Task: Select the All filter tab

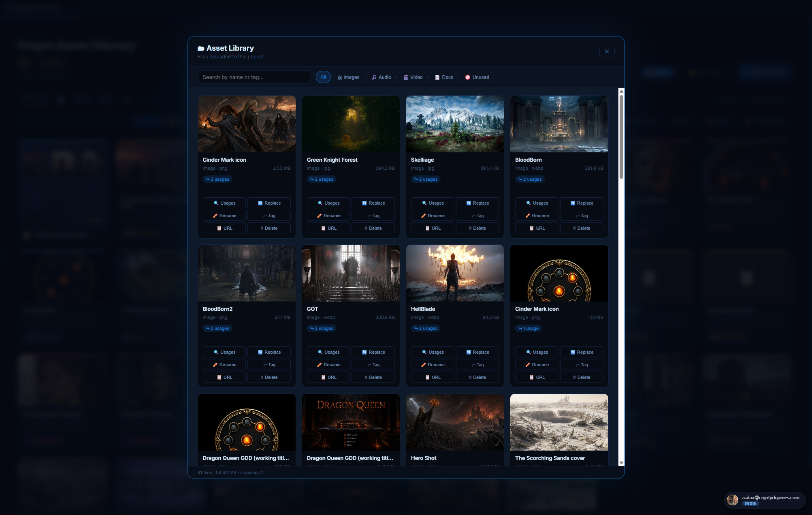Action: click(323, 77)
